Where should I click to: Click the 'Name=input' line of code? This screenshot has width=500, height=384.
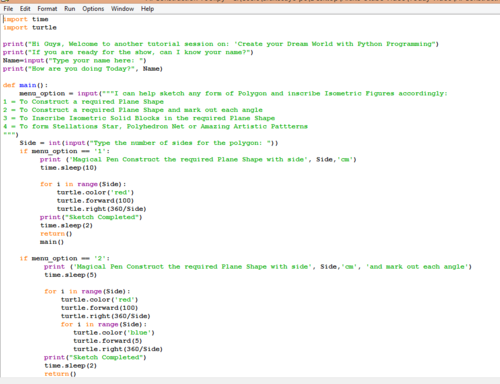75,61
